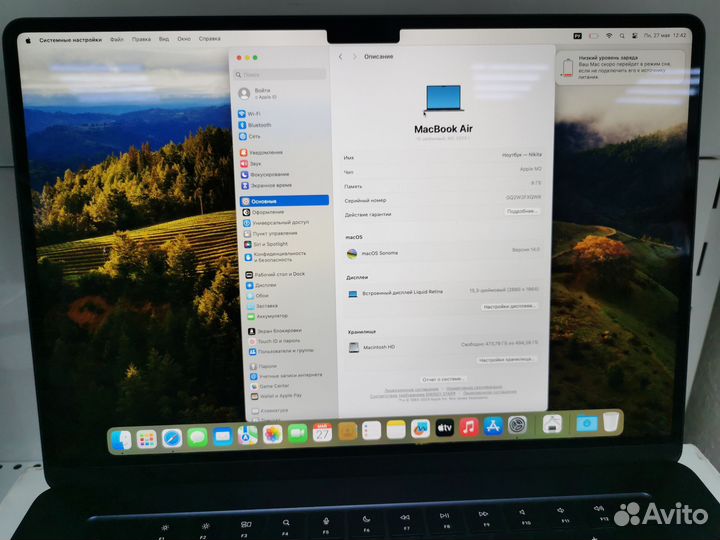Image resolution: width=720 pixels, height=540 pixels.
Task: Open Music from the Dock
Action: click(x=469, y=428)
